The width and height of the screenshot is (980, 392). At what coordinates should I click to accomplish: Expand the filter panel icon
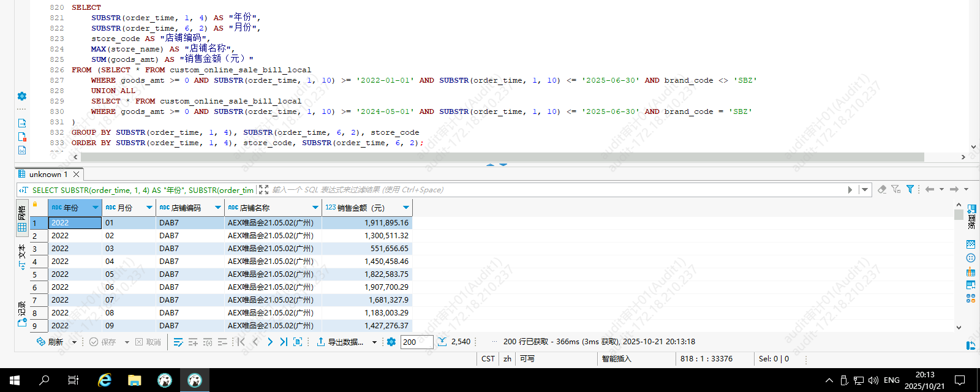(263, 190)
